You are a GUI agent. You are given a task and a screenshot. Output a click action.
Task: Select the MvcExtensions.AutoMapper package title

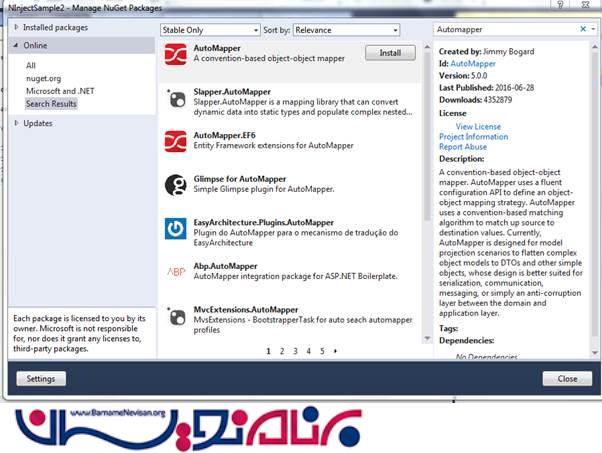click(246, 309)
